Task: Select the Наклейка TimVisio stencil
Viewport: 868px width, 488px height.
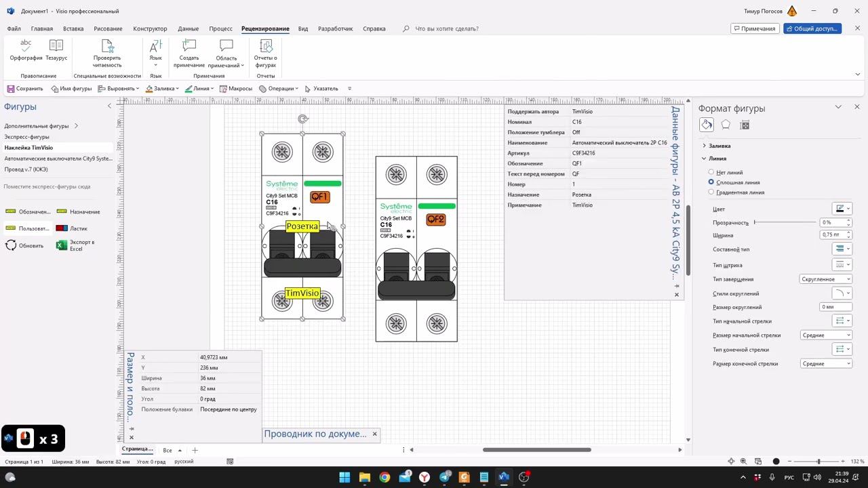Action: click(28, 148)
